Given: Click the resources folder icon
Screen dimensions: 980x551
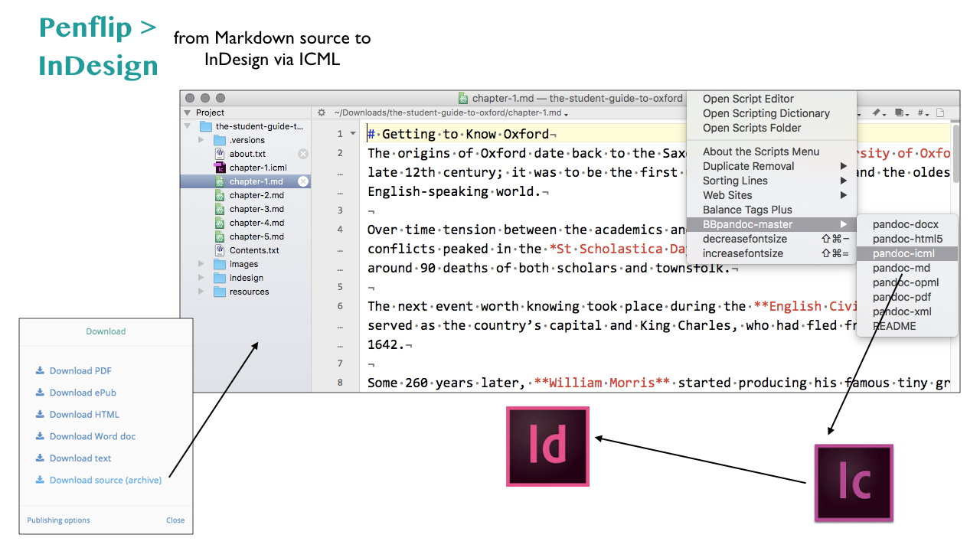Looking at the screenshot, I should tap(220, 292).
